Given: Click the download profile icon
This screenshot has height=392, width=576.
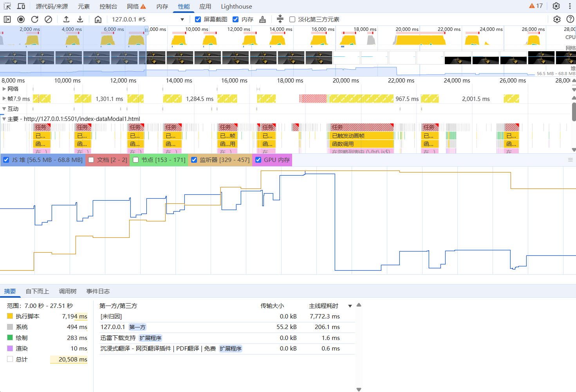Looking at the screenshot, I should [x=80, y=19].
